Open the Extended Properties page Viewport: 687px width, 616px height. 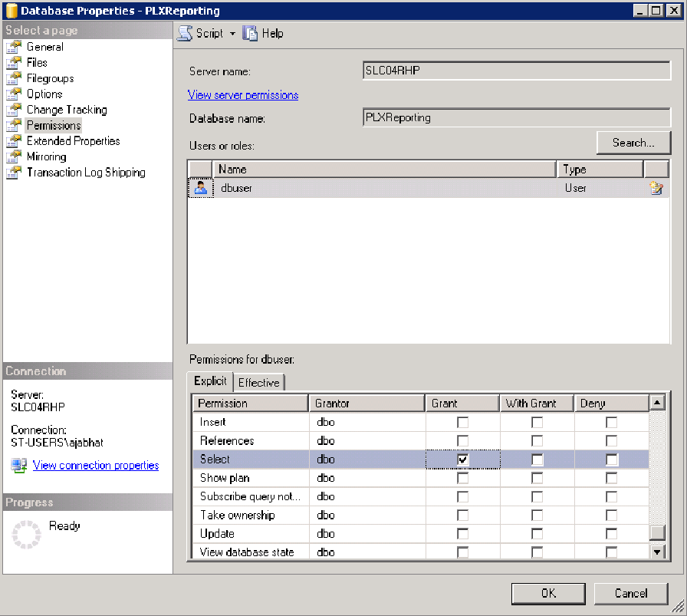[73, 141]
